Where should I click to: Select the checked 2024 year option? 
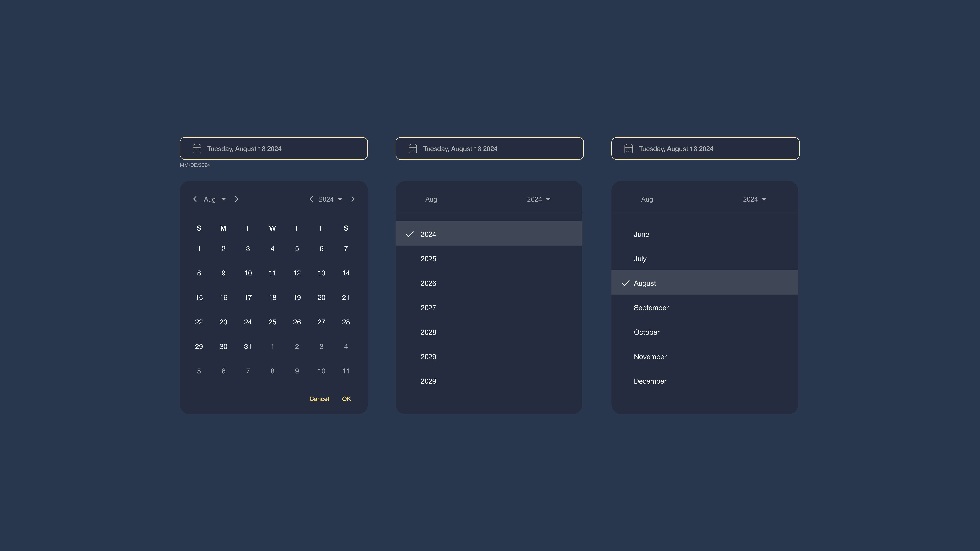(x=489, y=234)
